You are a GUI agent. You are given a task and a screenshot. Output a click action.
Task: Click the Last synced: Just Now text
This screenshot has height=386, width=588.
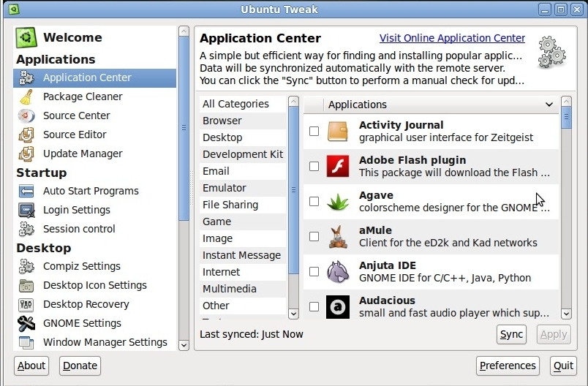click(x=252, y=334)
